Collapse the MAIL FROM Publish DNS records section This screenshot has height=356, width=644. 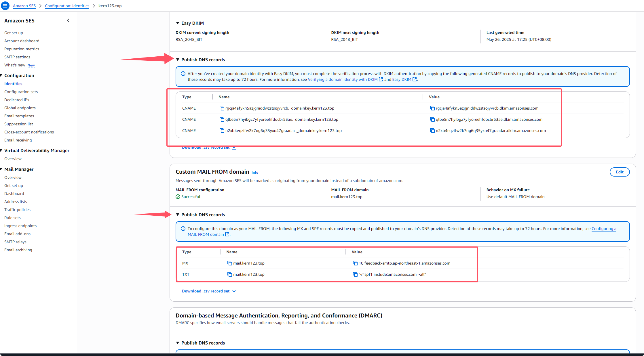178,215
